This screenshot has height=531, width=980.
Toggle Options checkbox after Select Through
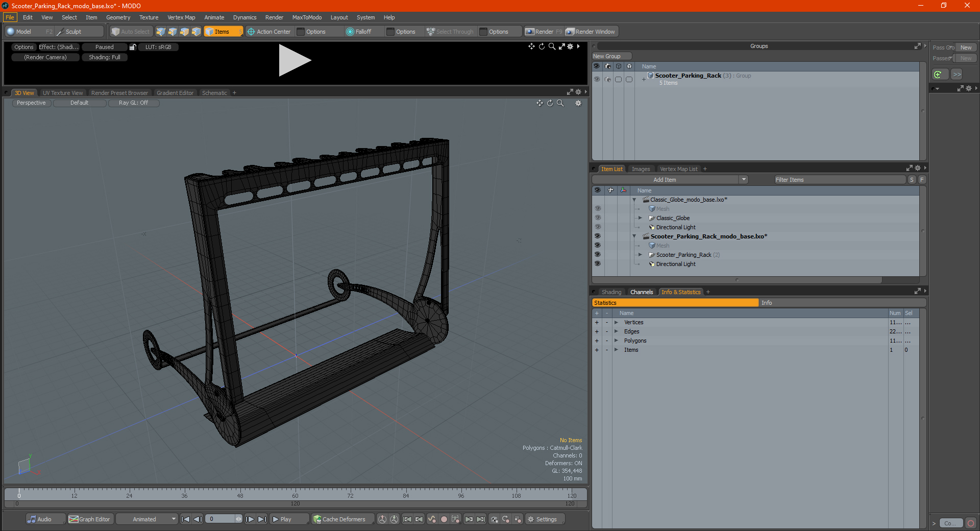(x=483, y=32)
